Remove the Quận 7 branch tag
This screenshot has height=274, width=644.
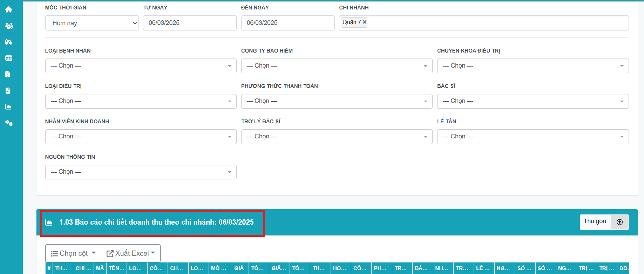[x=365, y=22]
